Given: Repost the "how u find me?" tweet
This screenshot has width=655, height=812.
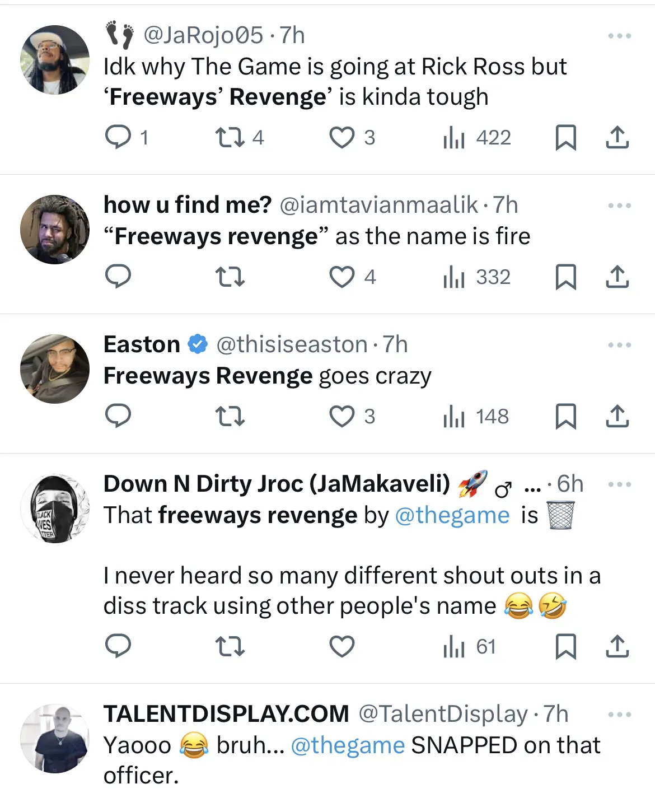Looking at the screenshot, I should pyautogui.click(x=230, y=277).
